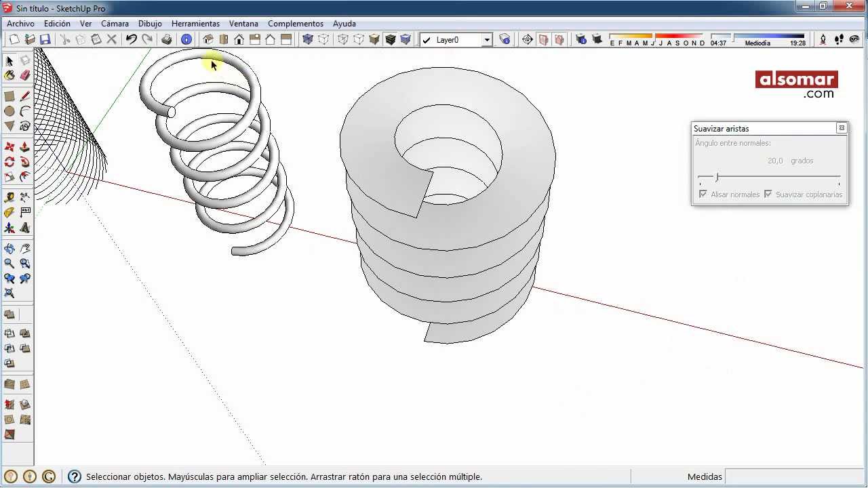Open the Layer Manager icon

click(x=505, y=40)
